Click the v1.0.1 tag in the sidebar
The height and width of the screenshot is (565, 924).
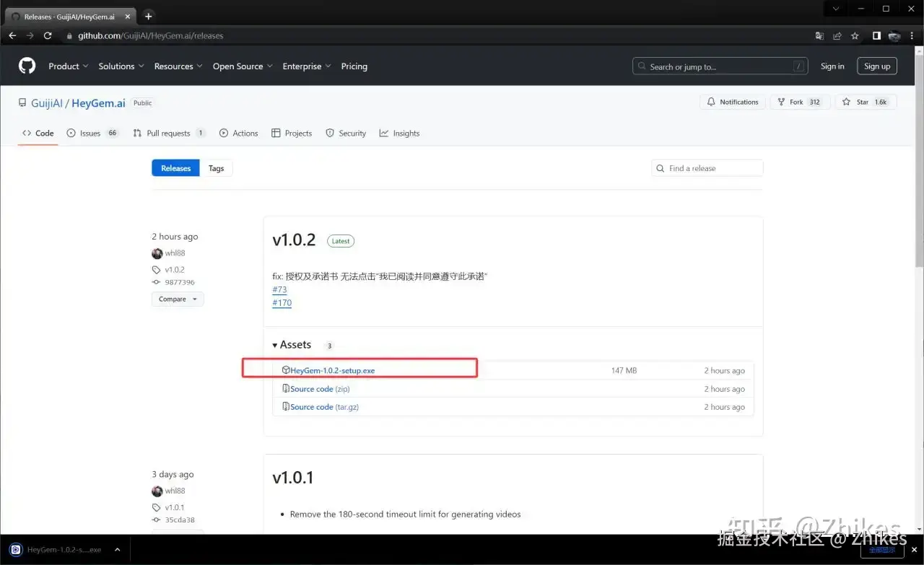tap(174, 507)
